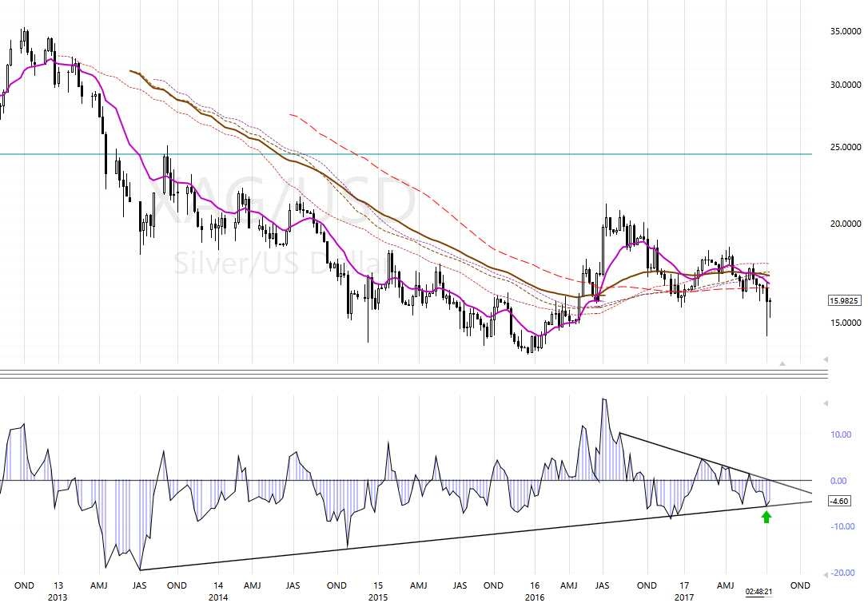The image size is (868, 603).
Task: Select the indicator value label -4.60
Action: point(839,501)
